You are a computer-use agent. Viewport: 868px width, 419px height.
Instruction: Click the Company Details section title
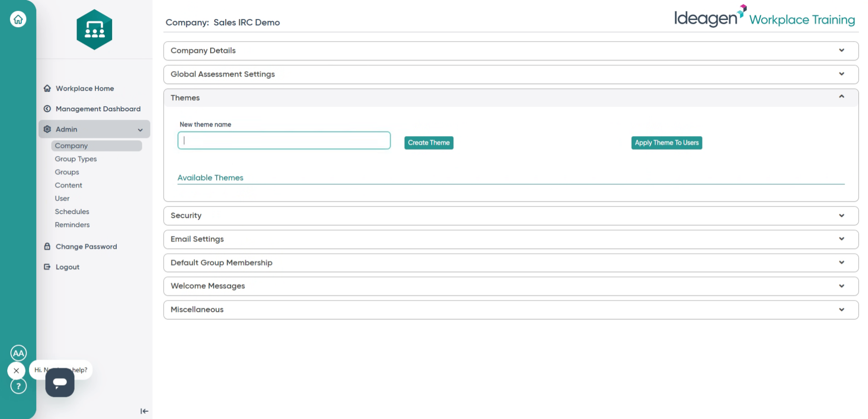coord(203,50)
